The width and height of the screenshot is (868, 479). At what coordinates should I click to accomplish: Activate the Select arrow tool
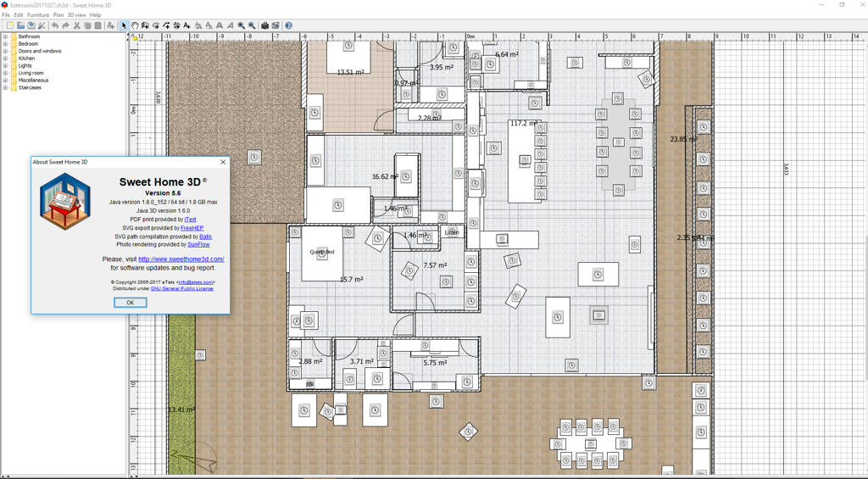(x=124, y=25)
